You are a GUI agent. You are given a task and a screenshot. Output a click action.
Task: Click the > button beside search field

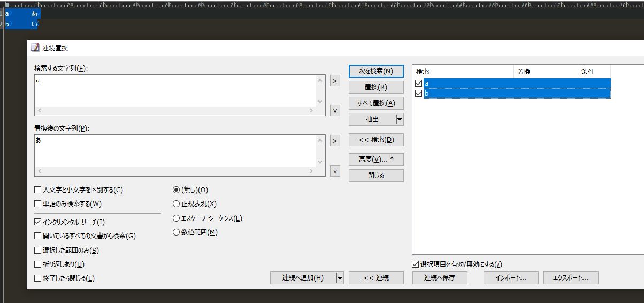click(x=335, y=81)
